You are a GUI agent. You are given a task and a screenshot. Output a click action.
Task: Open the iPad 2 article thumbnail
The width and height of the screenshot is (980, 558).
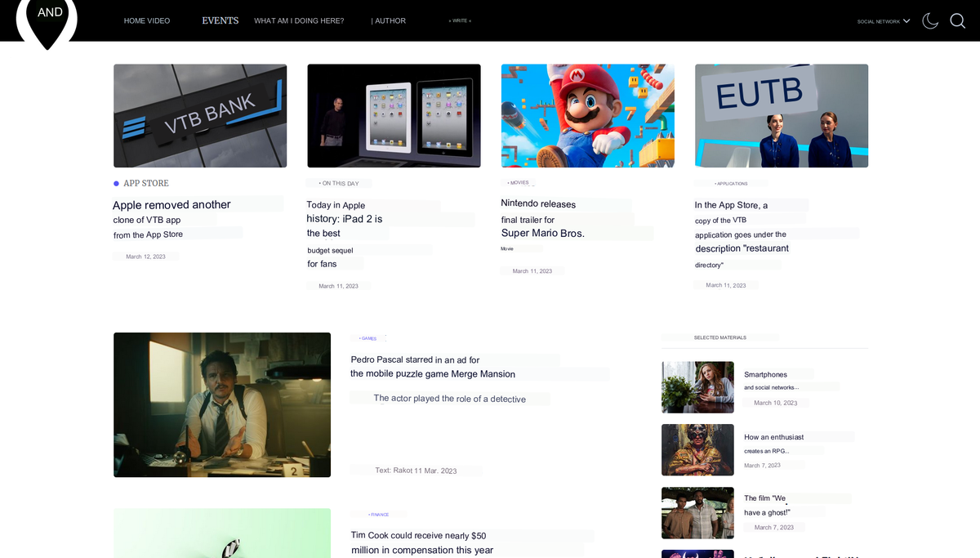pos(394,116)
